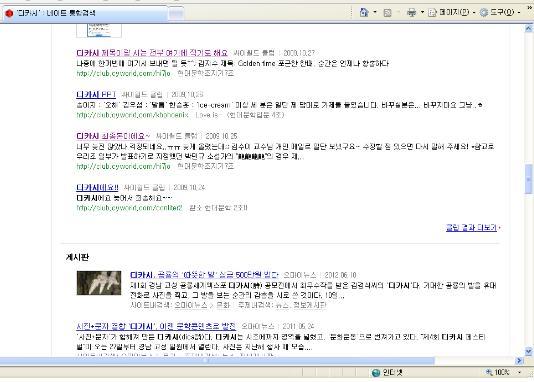The height and width of the screenshot is (382, 534).
Task: Open the zoom level 100% dropdown arrow
Action: tap(519, 372)
